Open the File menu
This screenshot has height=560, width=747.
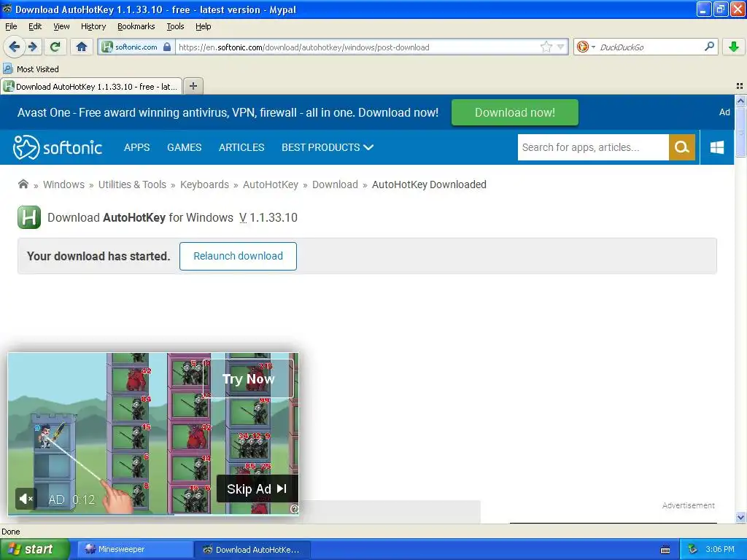pyautogui.click(x=11, y=26)
